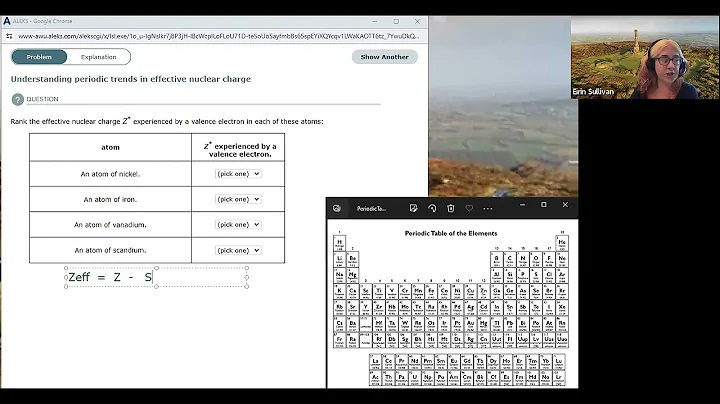Close the ALEKS Chrome window
Viewport: 720px width, 404px height.
(x=417, y=22)
